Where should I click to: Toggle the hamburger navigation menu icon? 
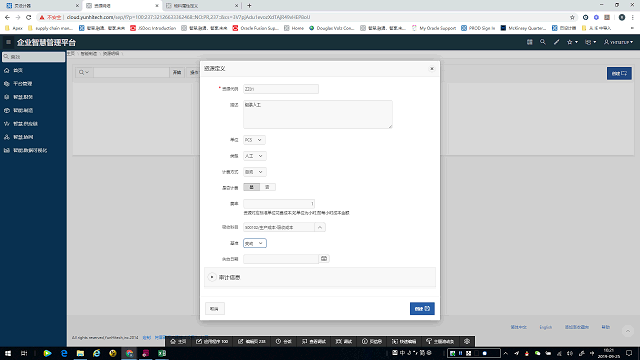8,42
